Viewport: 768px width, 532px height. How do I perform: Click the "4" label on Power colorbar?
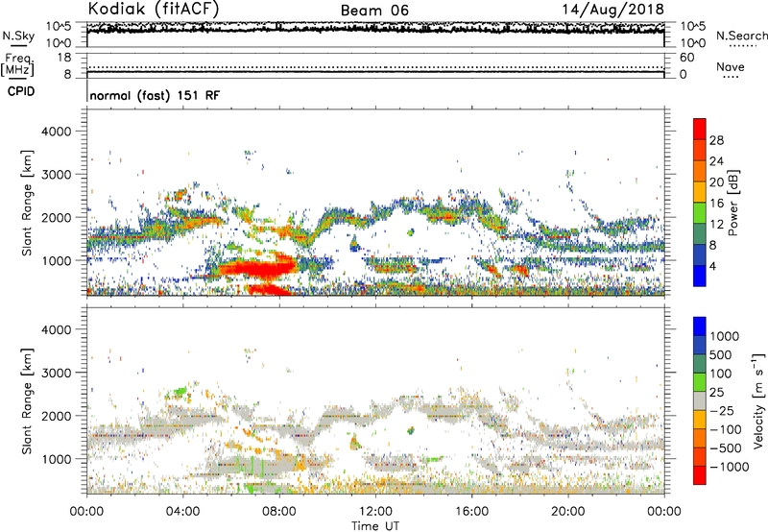(712, 266)
